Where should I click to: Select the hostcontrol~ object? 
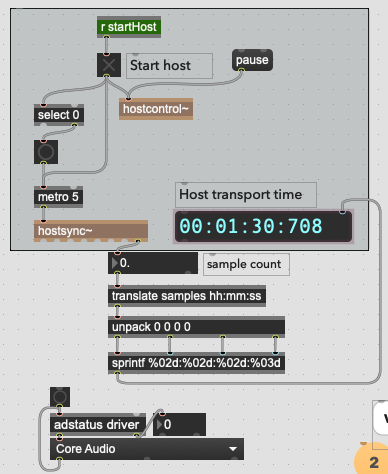tap(156, 109)
